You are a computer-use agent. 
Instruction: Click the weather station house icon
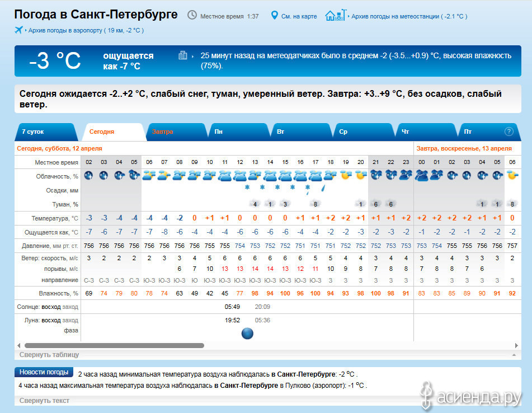(336, 15)
